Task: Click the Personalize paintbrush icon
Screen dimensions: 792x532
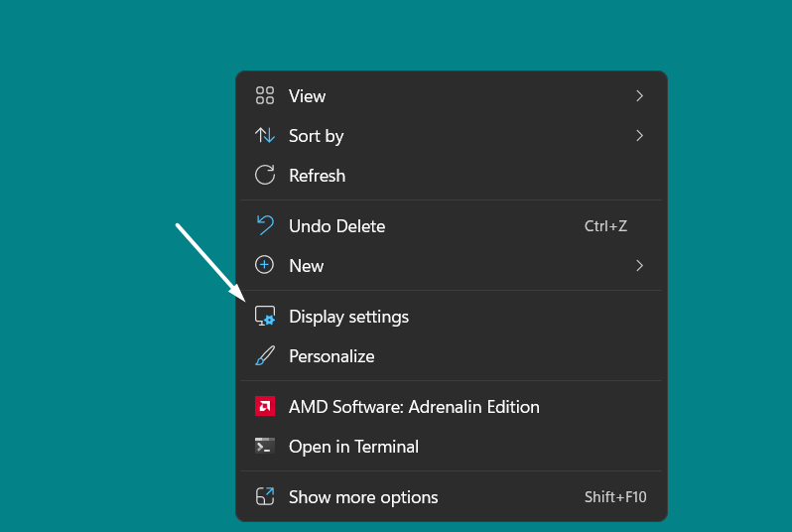Action: [x=265, y=356]
